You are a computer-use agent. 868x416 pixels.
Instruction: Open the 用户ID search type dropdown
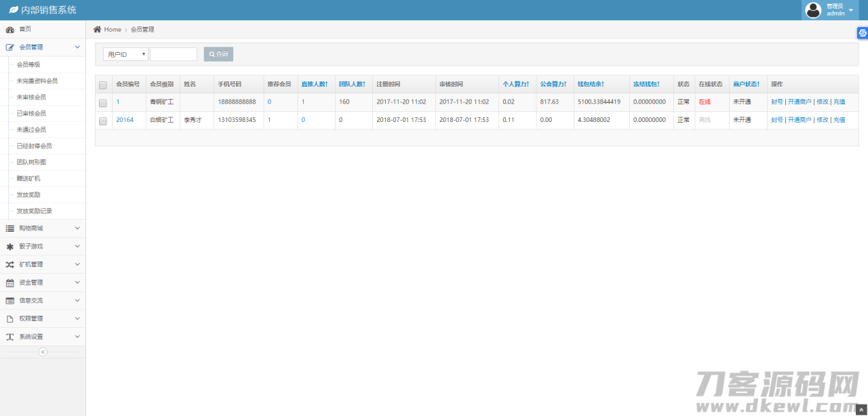tap(125, 54)
